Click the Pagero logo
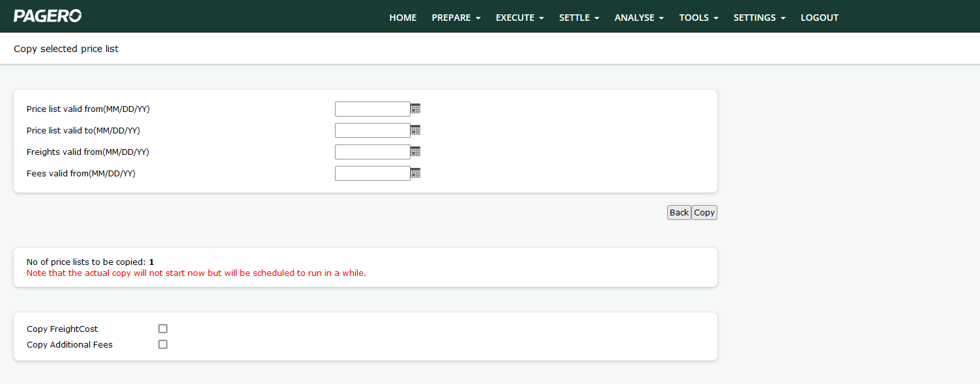Image resolution: width=980 pixels, height=384 pixels. [48, 16]
